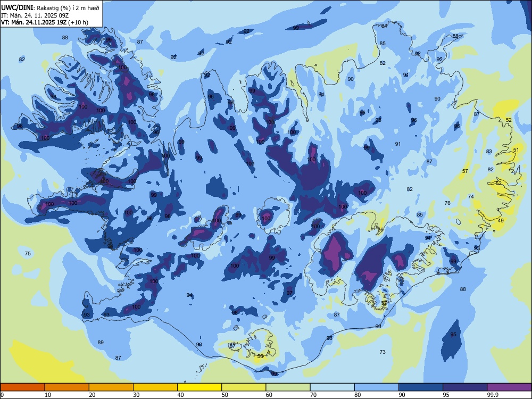This screenshot has width=532, height=399.
Task: Click the '97' humidity value on the map
Action: pos(289,293)
